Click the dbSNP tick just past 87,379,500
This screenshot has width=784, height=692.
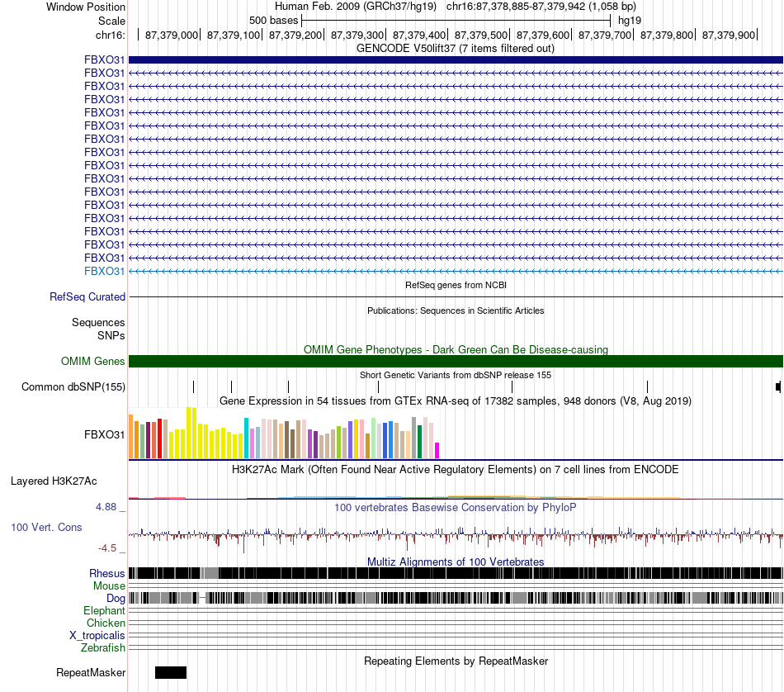tap(512, 386)
